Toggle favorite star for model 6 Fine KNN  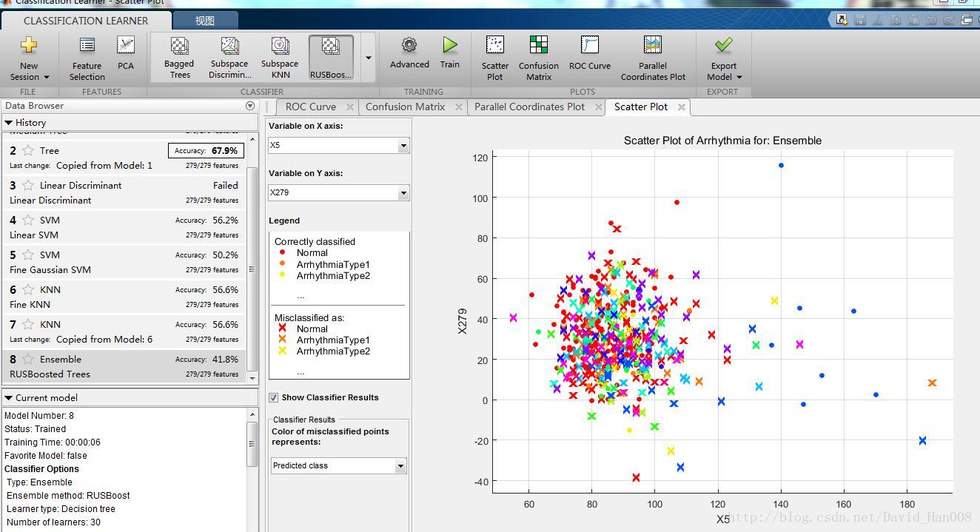28,289
